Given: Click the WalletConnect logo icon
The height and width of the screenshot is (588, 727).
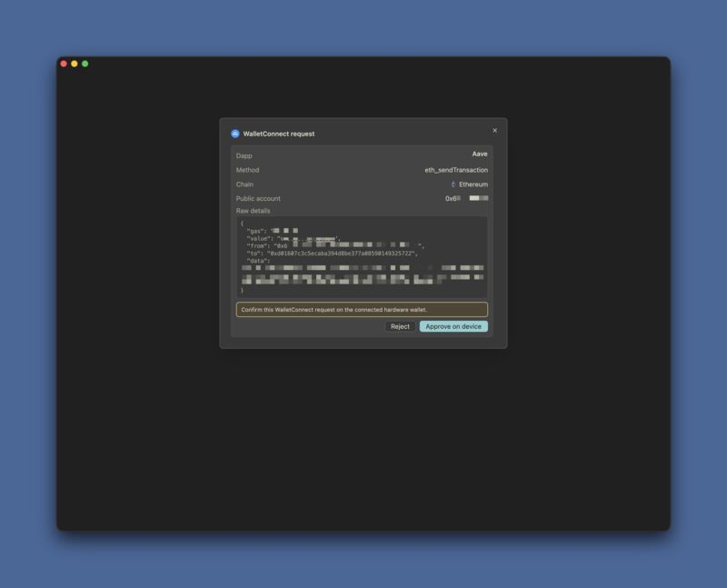Looking at the screenshot, I should [x=235, y=134].
